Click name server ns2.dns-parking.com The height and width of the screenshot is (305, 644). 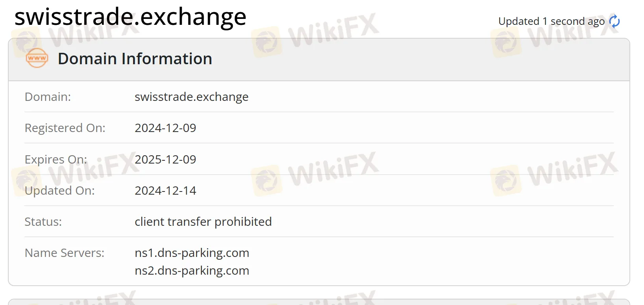(192, 271)
